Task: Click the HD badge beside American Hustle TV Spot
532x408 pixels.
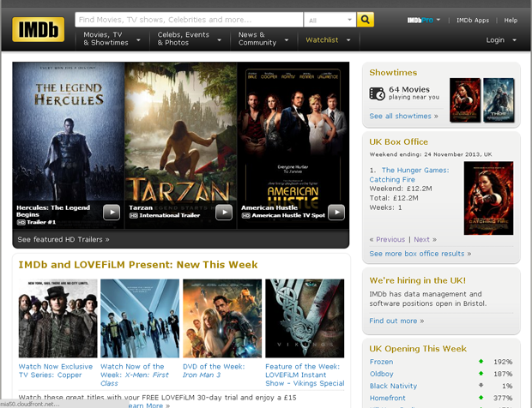Action: 246,215
